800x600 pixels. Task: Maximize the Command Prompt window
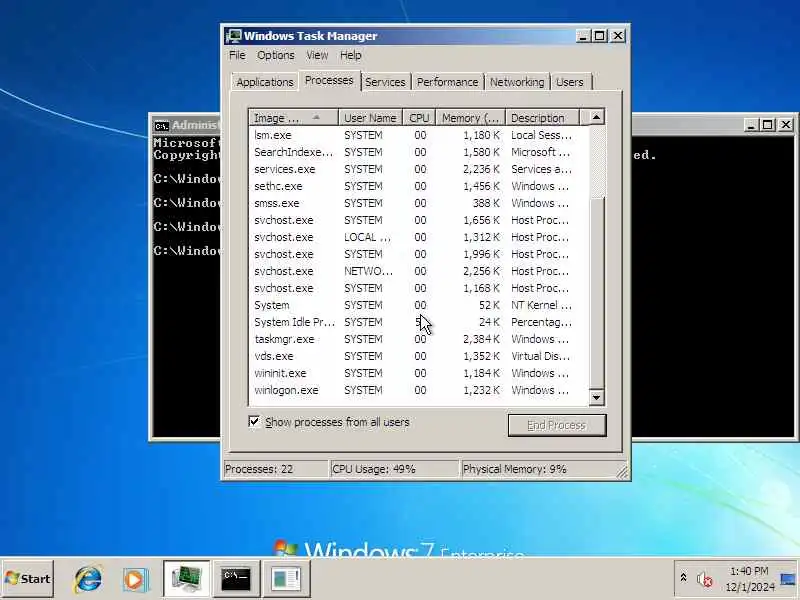click(x=767, y=125)
